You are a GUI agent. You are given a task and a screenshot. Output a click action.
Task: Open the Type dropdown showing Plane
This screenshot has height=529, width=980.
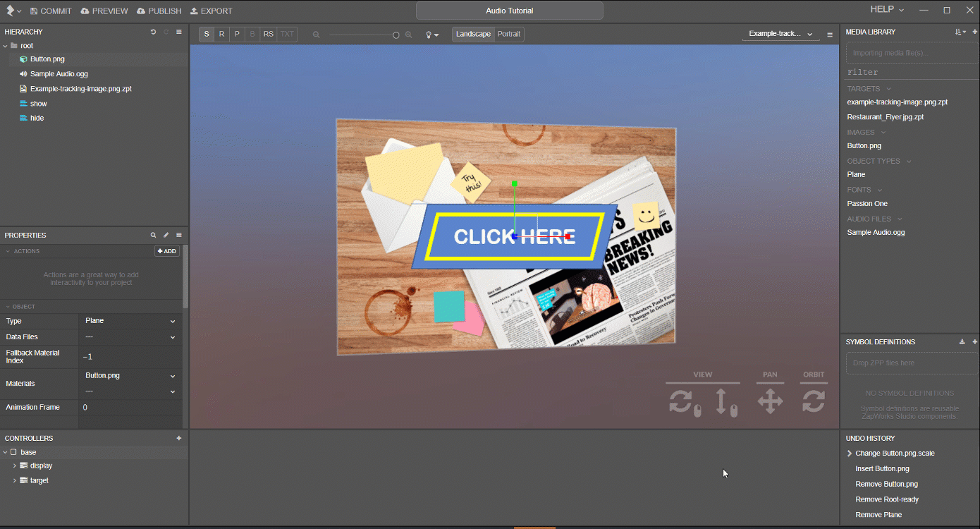click(130, 321)
